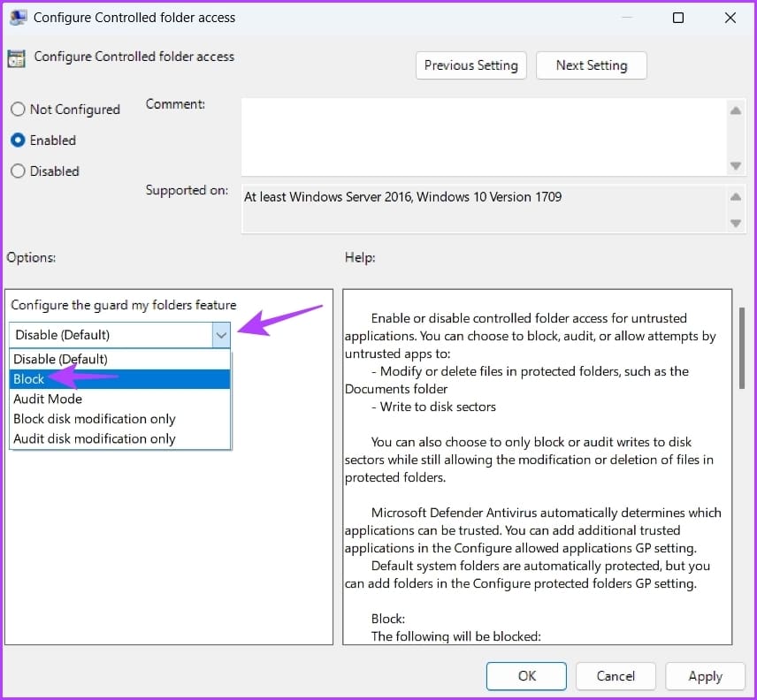Image resolution: width=757 pixels, height=700 pixels.
Task: Click the title bar window icon
Action: (x=19, y=18)
